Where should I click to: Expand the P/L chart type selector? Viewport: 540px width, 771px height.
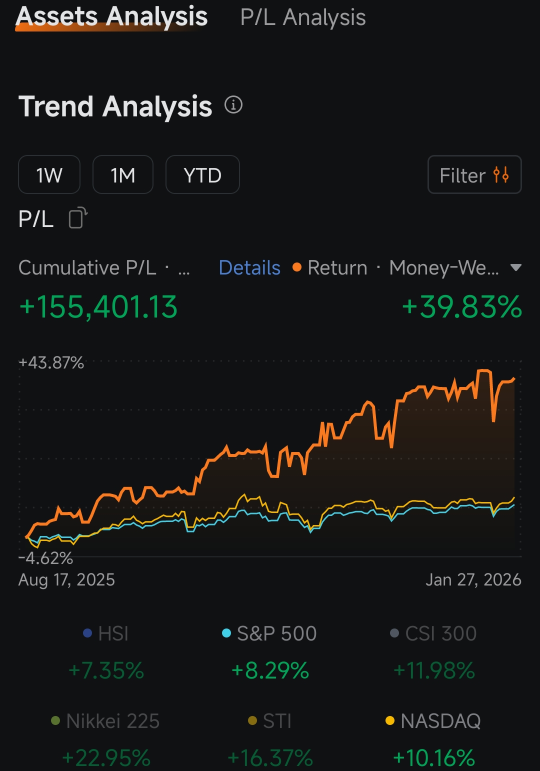point(35,219)
